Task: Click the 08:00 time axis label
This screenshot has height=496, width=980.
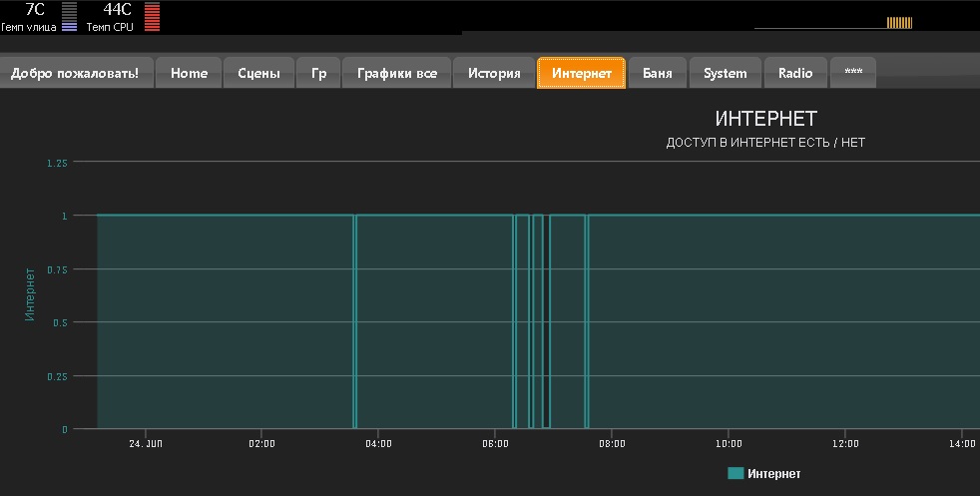Action: [x=612, y=443]
